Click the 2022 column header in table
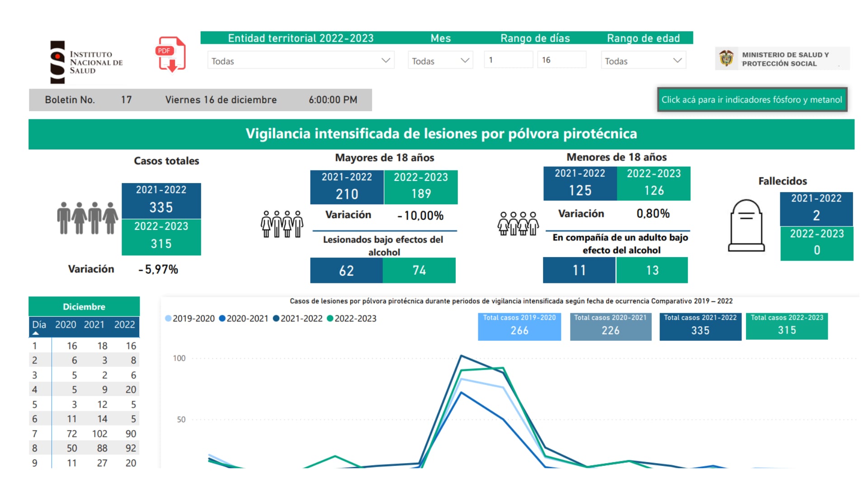868x488 pixels. 124,324
